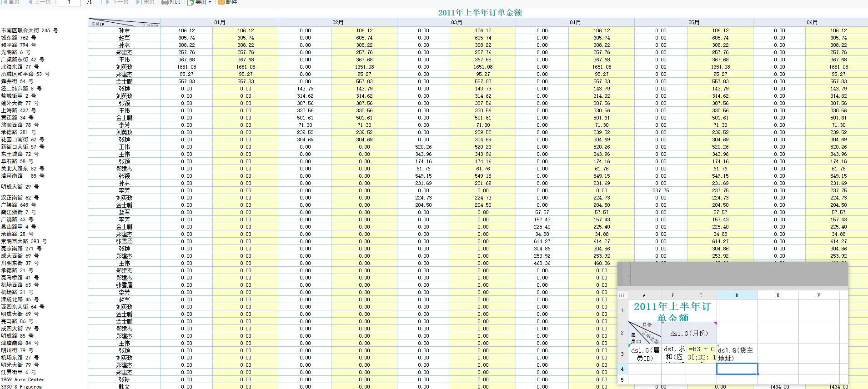Click the 02月 month header

tap(338, 22)
